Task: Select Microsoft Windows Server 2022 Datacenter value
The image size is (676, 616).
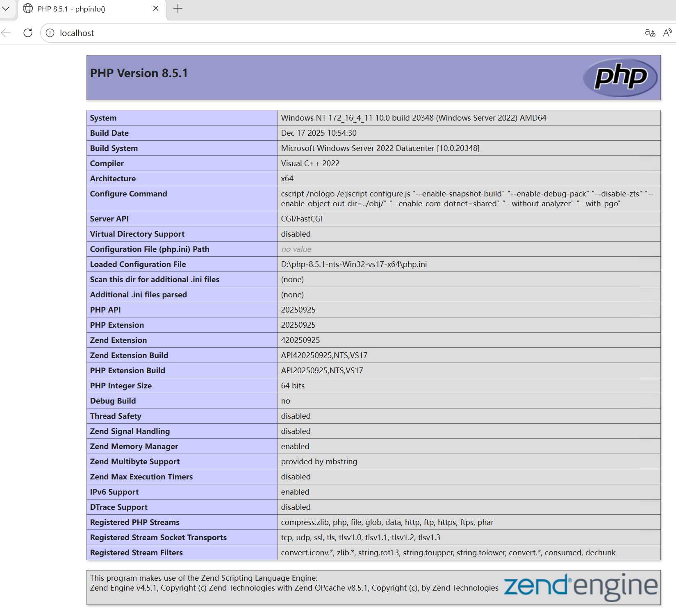Action: pyautogui.click(x=380, y=148)
